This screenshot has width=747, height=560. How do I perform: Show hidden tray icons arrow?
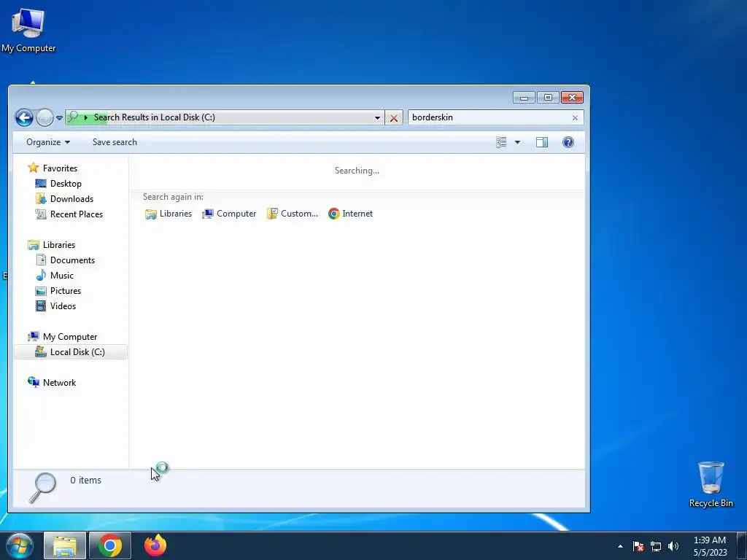[620, 546]
